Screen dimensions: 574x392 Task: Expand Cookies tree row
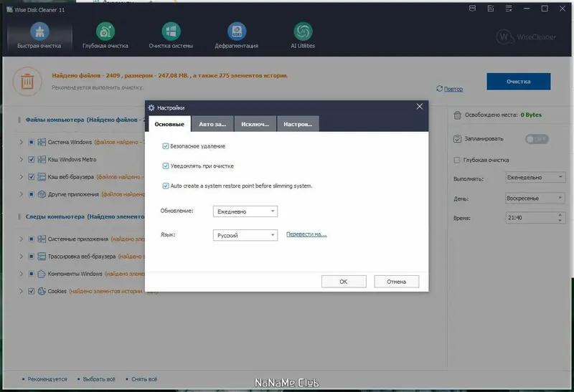[22, 291]
